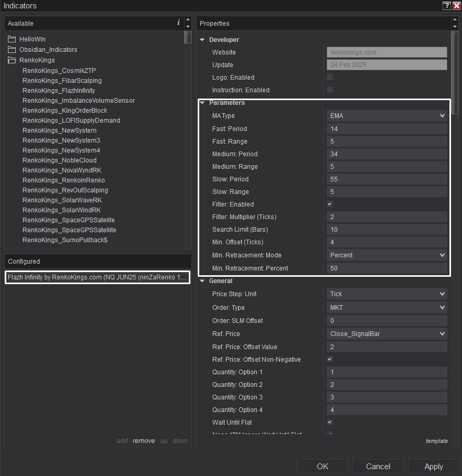Click the Properties panel down arrow

[455, 27]
